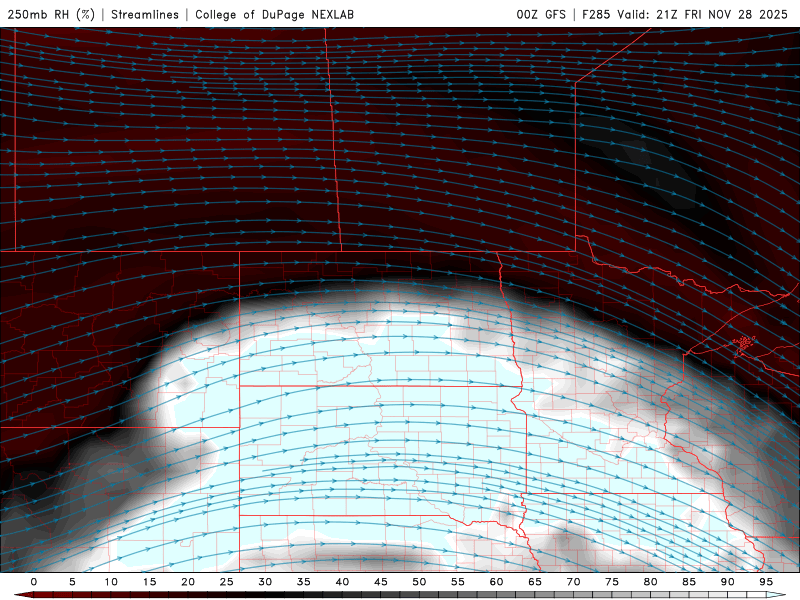The width and height of the screenshot is (800, 600).
Task: Click the colorbar label "30"
Action: [x=265, y=582]
